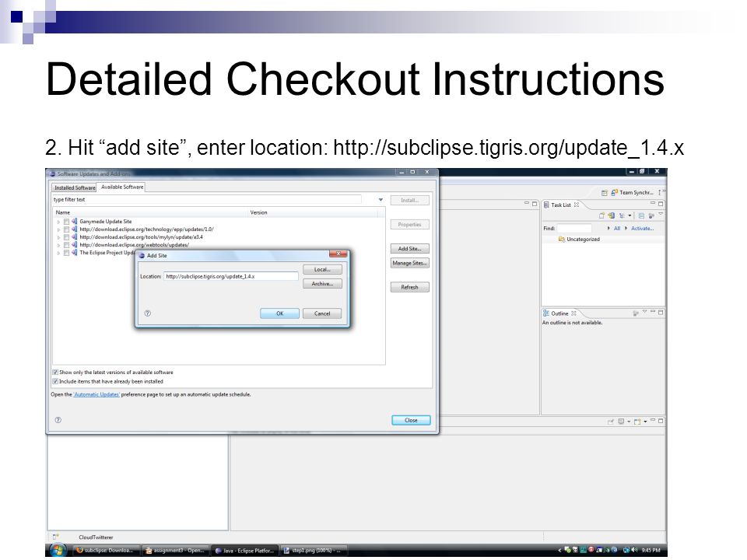
Task: Expand the mylyn/update/e3.4 node
Action: [x=59, y=237]
